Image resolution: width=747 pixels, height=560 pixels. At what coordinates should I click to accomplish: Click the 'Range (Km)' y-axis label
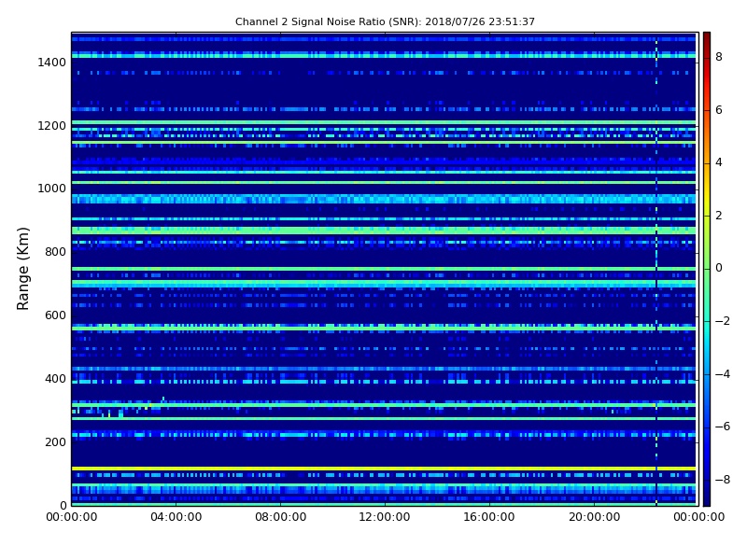pos(22,269)
